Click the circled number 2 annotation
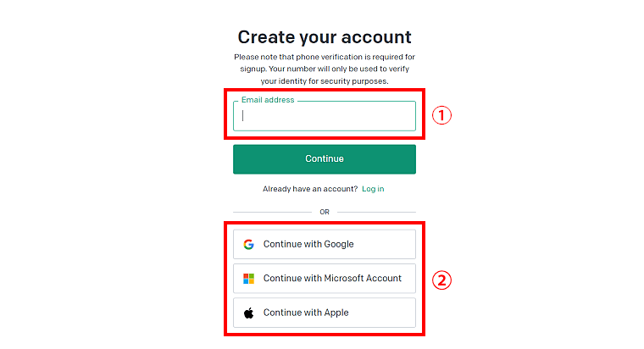644x349 pixels. click(x=441, y=280)
